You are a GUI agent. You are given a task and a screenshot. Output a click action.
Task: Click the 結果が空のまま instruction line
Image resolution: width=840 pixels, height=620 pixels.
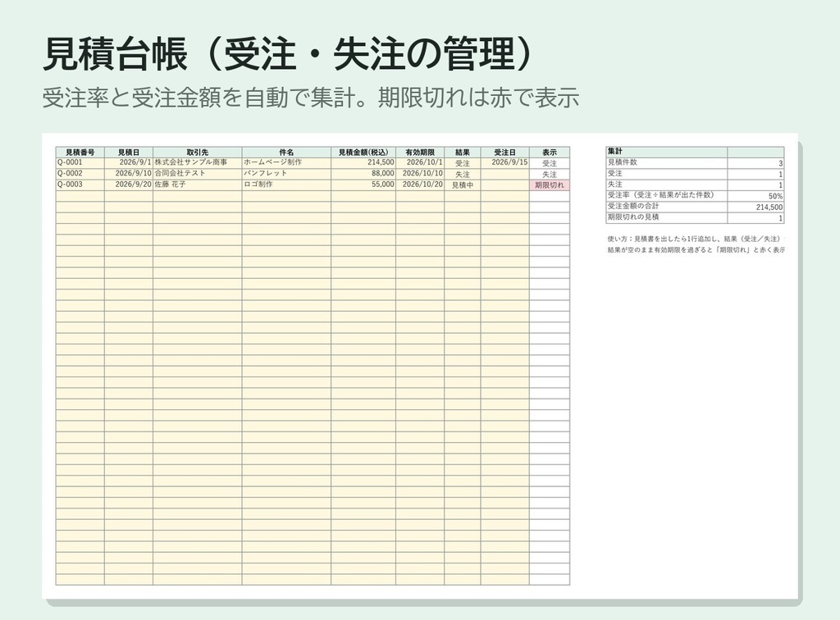pos(696,250)
